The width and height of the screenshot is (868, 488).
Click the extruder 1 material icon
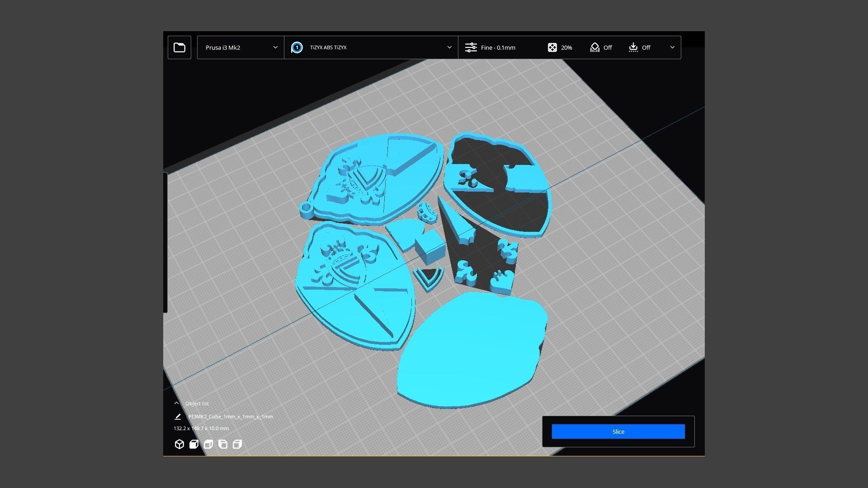[x=297, y=47]
